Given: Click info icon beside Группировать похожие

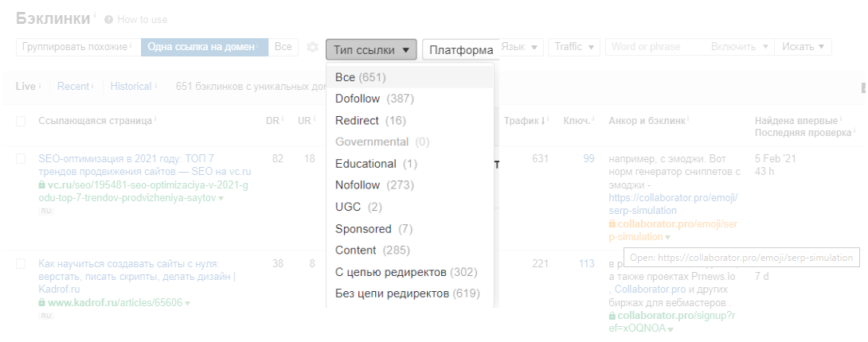Looking at the screenshot, I should 131,46.
